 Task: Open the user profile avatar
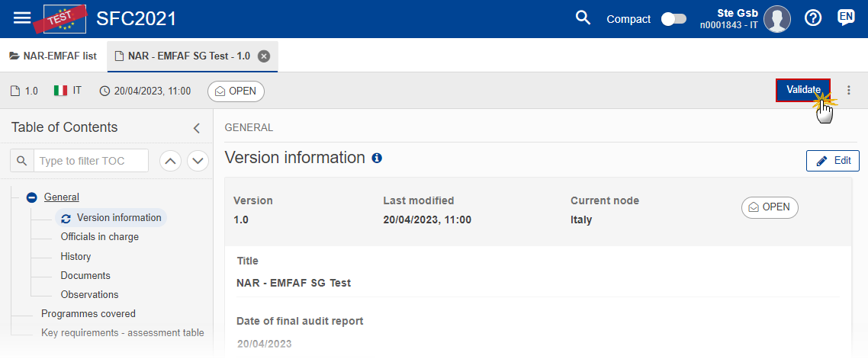coord(776,19)
